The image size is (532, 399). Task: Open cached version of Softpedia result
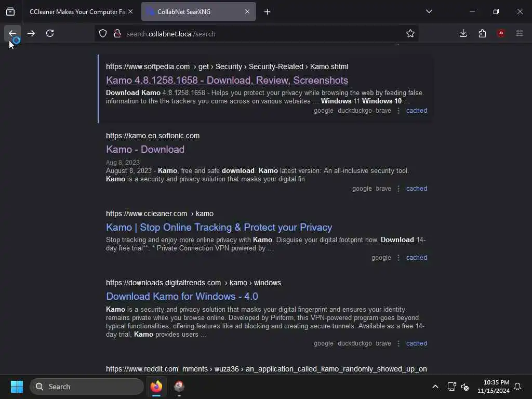417,111
